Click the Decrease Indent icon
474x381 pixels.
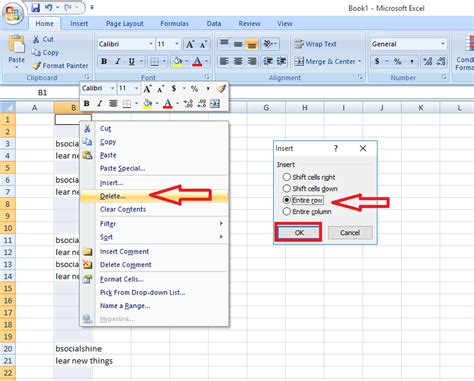click(x=268, y=61)
